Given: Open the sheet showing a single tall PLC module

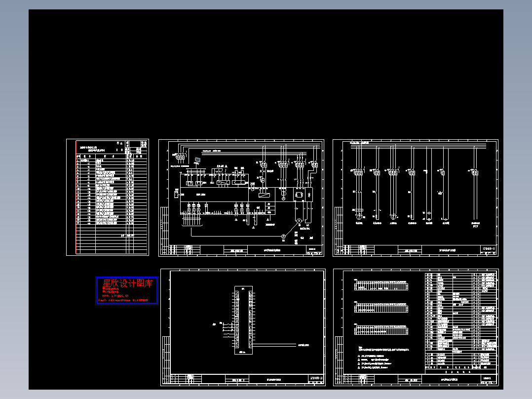Looking at the screenshot, I should 243,327.
